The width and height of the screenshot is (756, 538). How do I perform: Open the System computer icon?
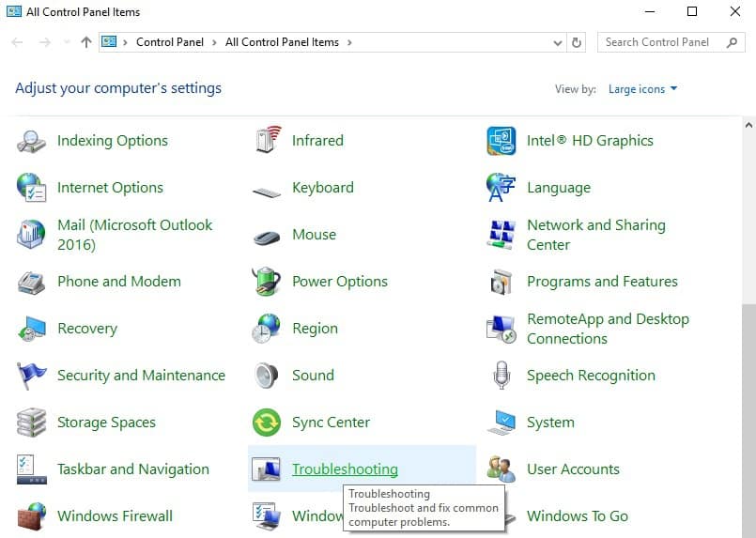click(501, 423)
